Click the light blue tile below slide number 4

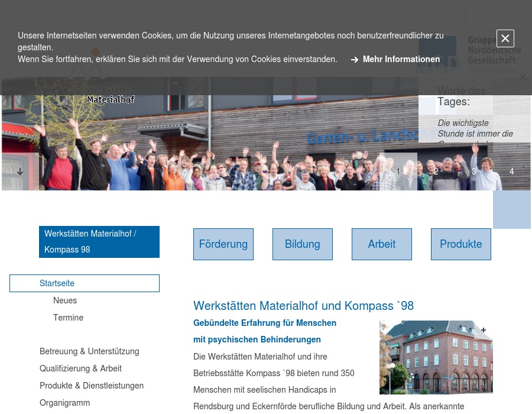pos(512,209)
